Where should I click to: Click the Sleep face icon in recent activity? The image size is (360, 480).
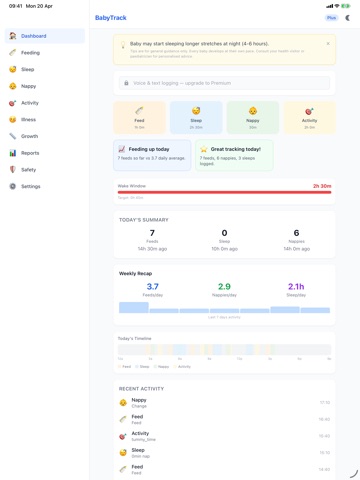pos(123,453)
